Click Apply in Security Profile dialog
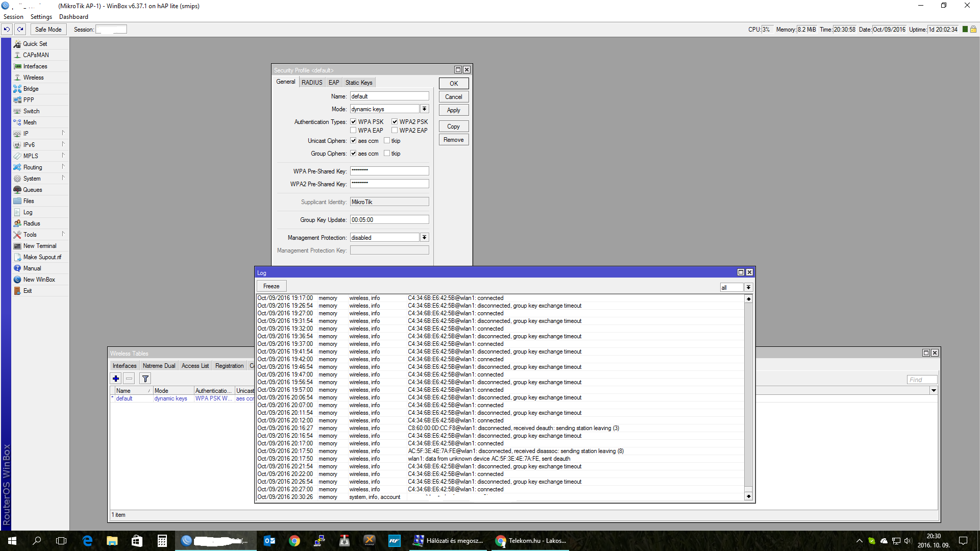The height and width of the screenshot is (551, 980). pyautogui.click(x=454, y=110)
